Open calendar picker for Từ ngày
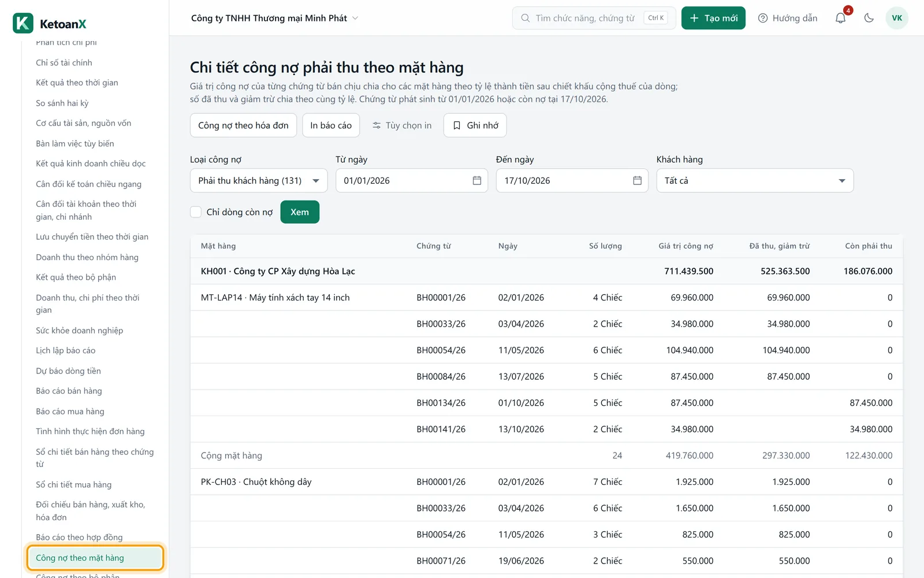The image size is (924, 578). [477, 180]
